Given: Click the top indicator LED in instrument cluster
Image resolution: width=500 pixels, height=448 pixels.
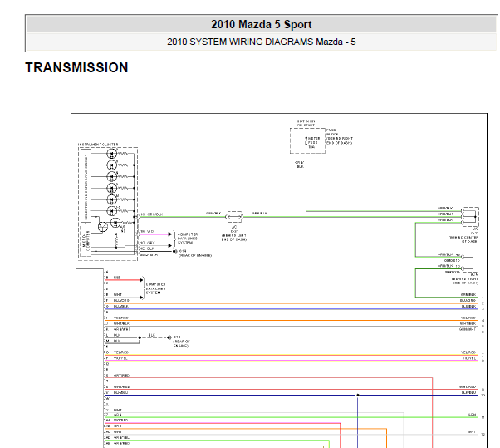Looking at the screenshot, I should pos(111,154).
